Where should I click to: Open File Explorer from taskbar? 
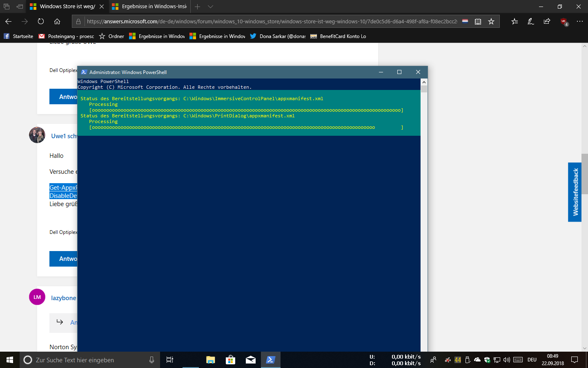(210, 360)
